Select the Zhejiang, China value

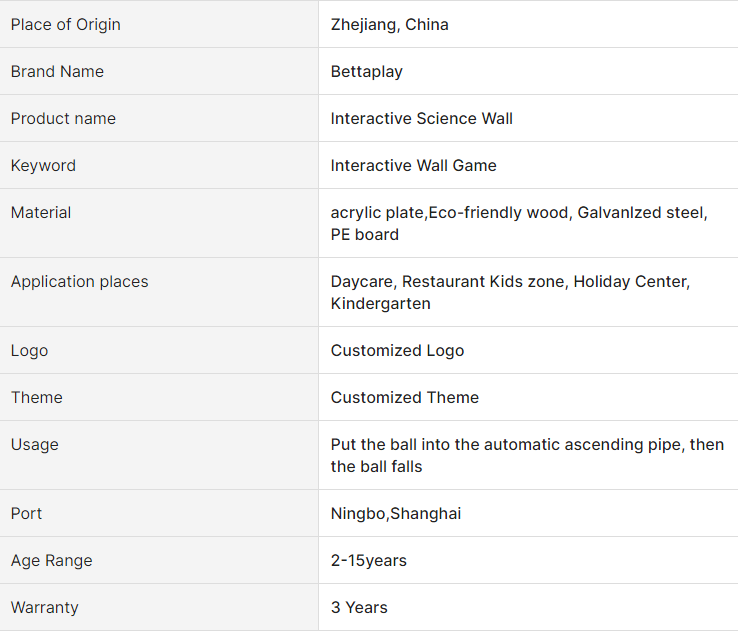point(389,24)
